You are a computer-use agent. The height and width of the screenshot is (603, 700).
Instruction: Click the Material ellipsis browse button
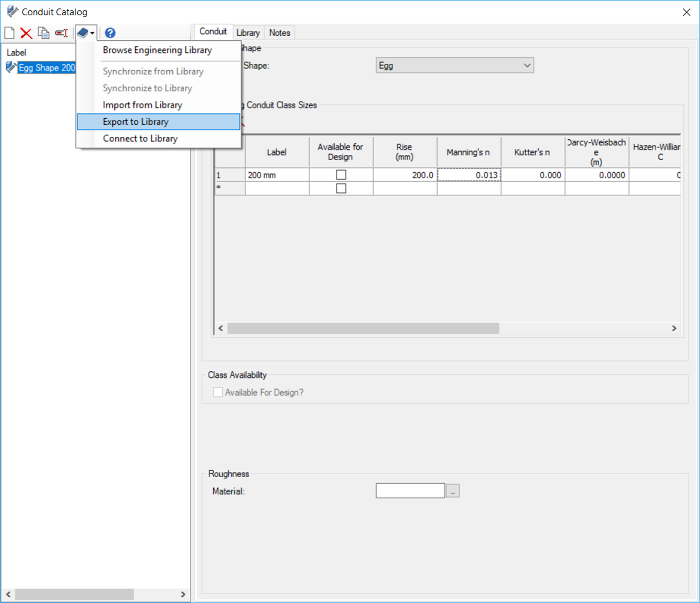coord(453,491)
